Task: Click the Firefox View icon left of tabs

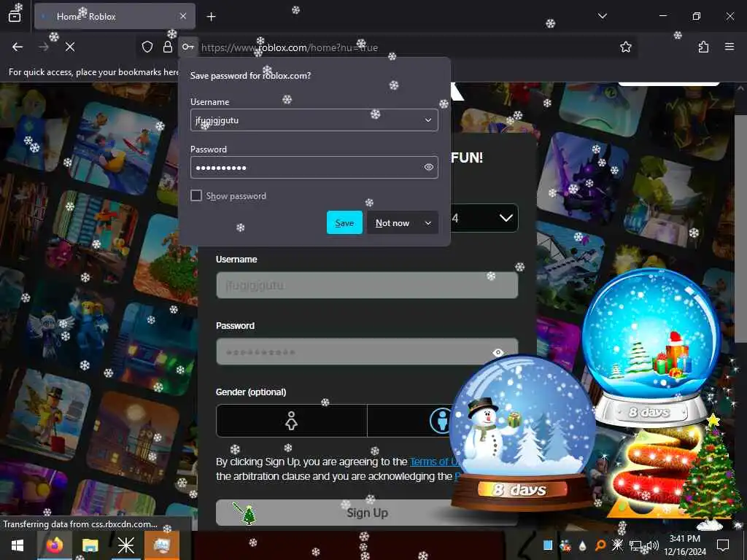Action: pyautogui.click(x=15, y=16)
